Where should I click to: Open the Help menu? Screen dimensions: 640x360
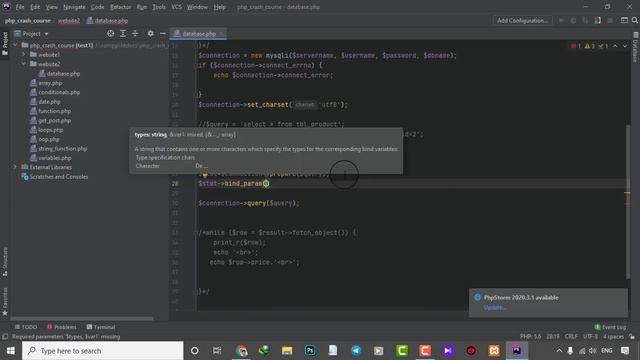(x=220, y=7)
